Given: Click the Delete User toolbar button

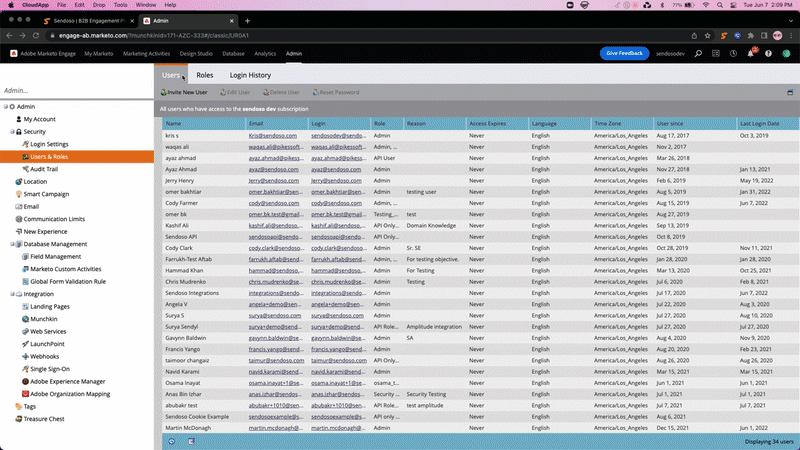Looking at the screenshot, I should (x=281, y=92).
